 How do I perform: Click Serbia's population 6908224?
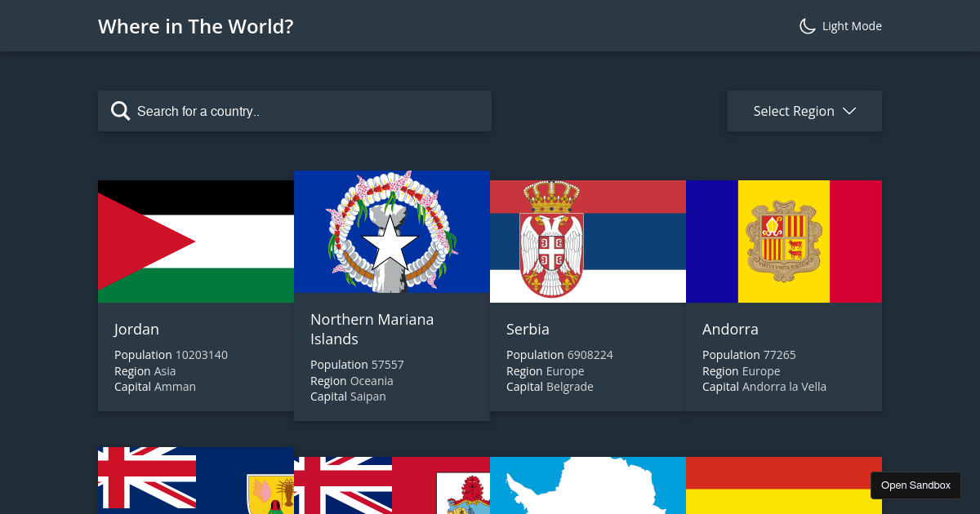tap(590, 355)
